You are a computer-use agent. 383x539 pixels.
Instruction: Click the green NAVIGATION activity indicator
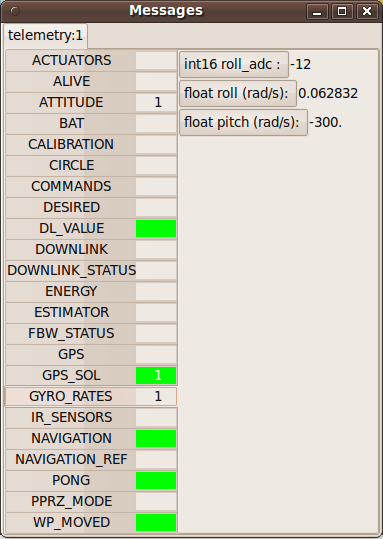pyautogui.click(x=156, y=439)
